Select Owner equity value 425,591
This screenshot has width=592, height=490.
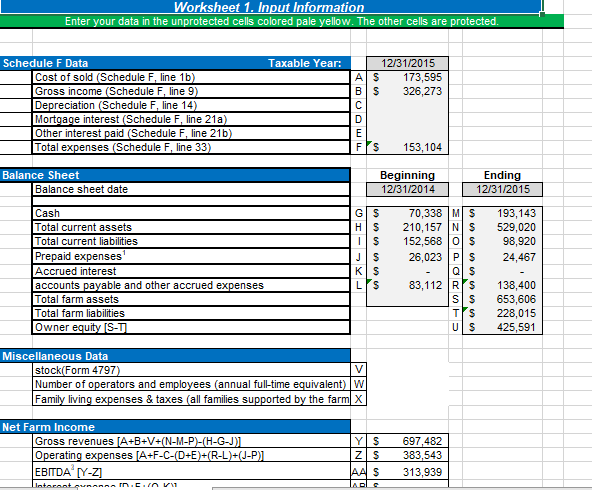pyautogui.click(x=503, y=327)
